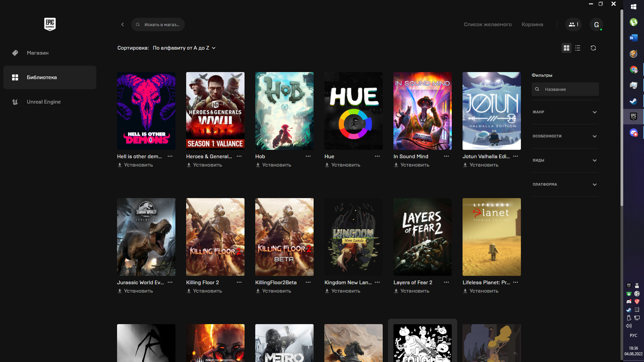Open three-dot menu for Jurassic World Evolution

(170, 283)
